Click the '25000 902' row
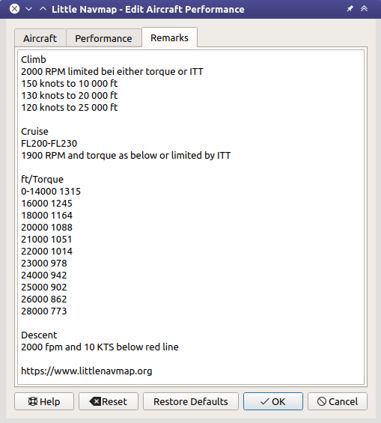 point(44,287)
